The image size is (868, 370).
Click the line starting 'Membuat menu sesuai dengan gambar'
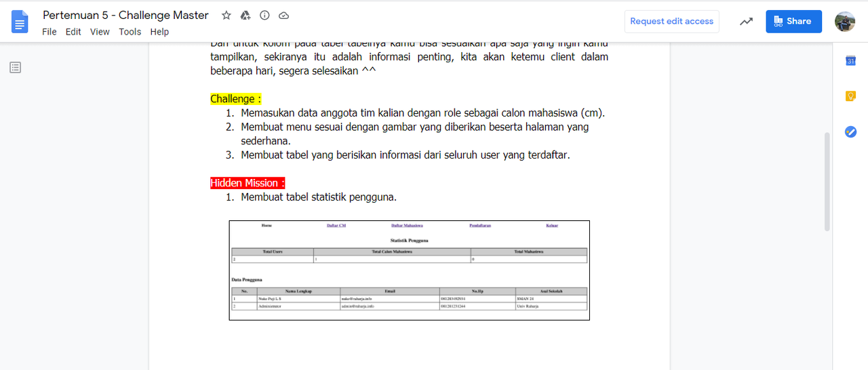click(x=414, y=127)
